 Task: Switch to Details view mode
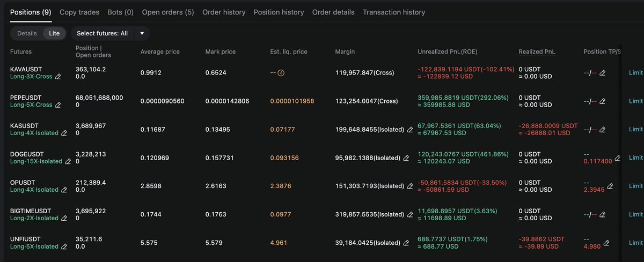point(27,33)
